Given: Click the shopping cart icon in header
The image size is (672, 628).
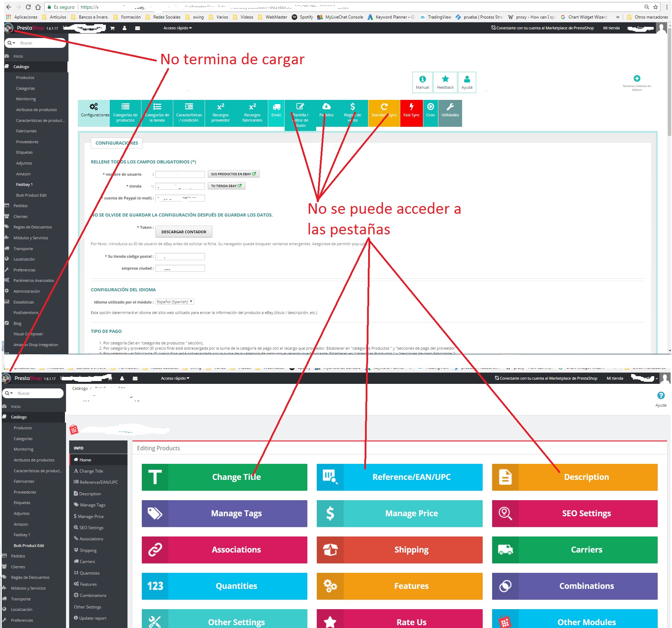Looking at the screenshot, I should (x=112, y=28).
